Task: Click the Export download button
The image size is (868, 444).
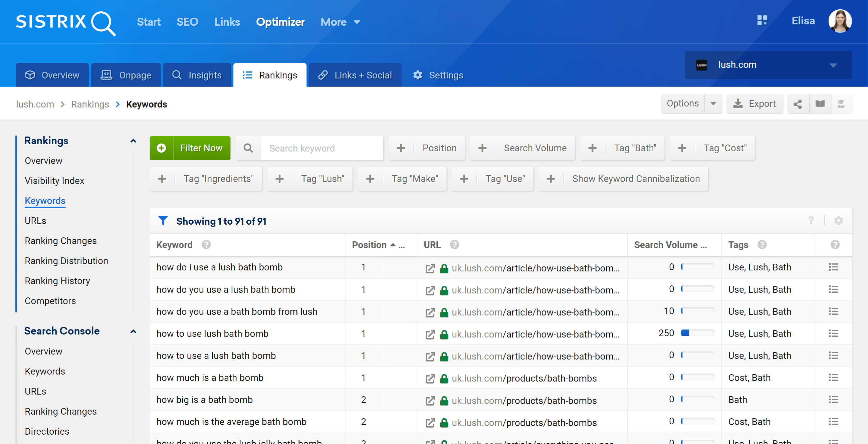Action: pyautogui.click(x=754, y=104)
